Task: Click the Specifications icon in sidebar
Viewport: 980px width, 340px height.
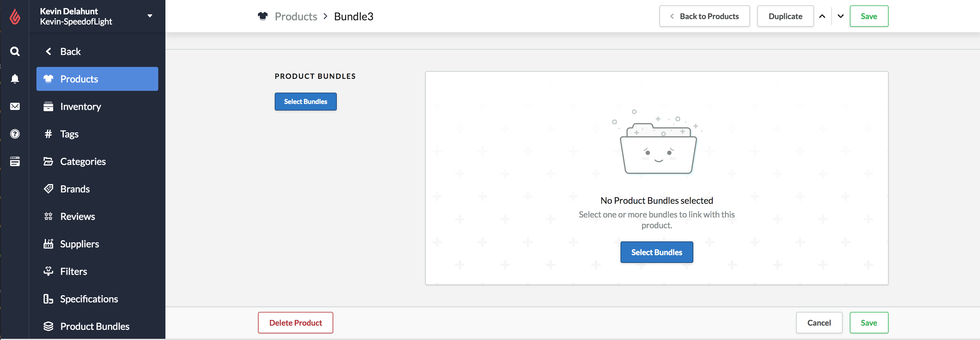Action: coord(48,299)
